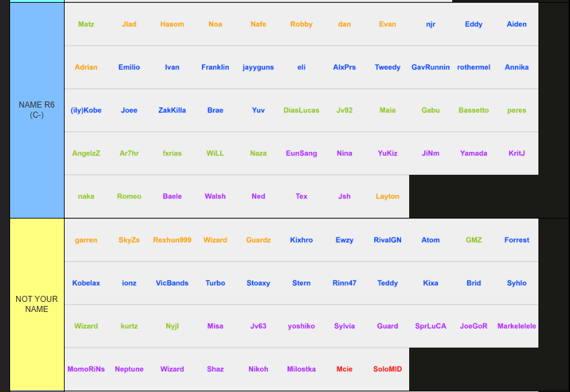Pick the Robby tile

[301, 24]
